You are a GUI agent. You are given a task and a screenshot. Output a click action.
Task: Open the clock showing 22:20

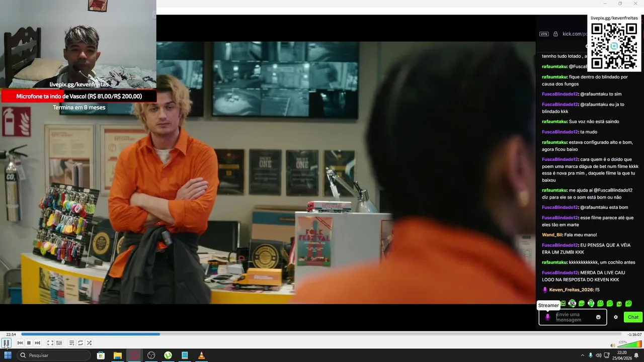622,355
